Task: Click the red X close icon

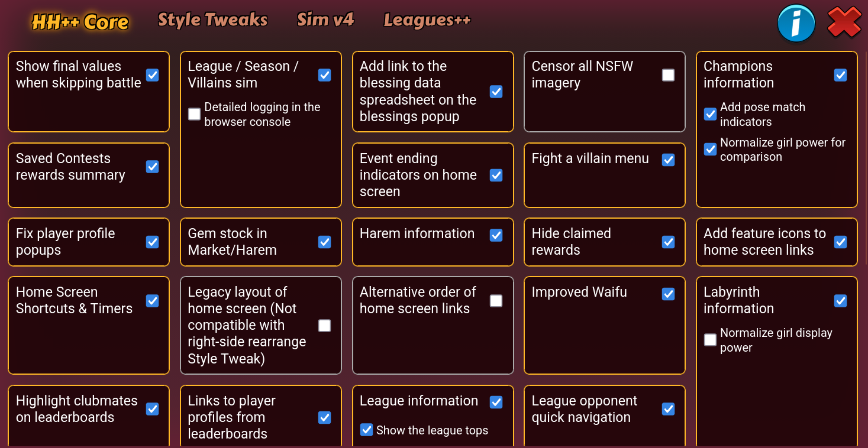Action: click(x=844, y=23)
